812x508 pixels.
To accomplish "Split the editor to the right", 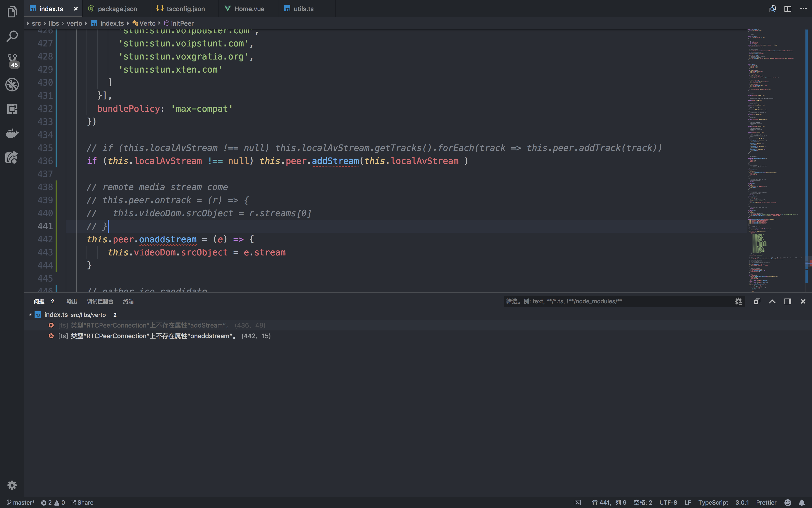I will [x=788, y=9].
